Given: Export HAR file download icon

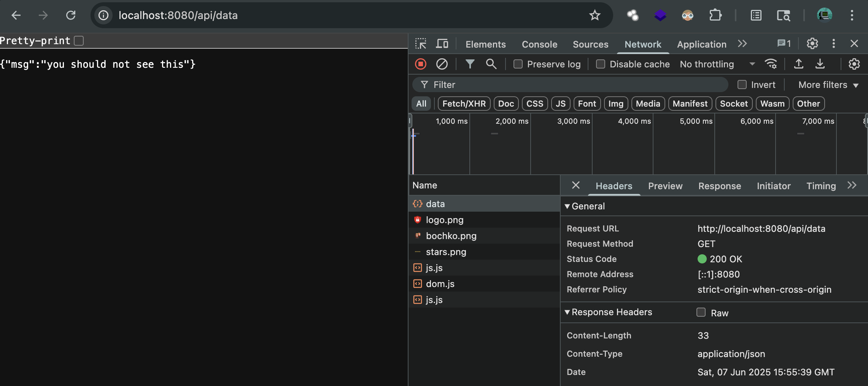Looking at the screenshot, I should (820, 64).
